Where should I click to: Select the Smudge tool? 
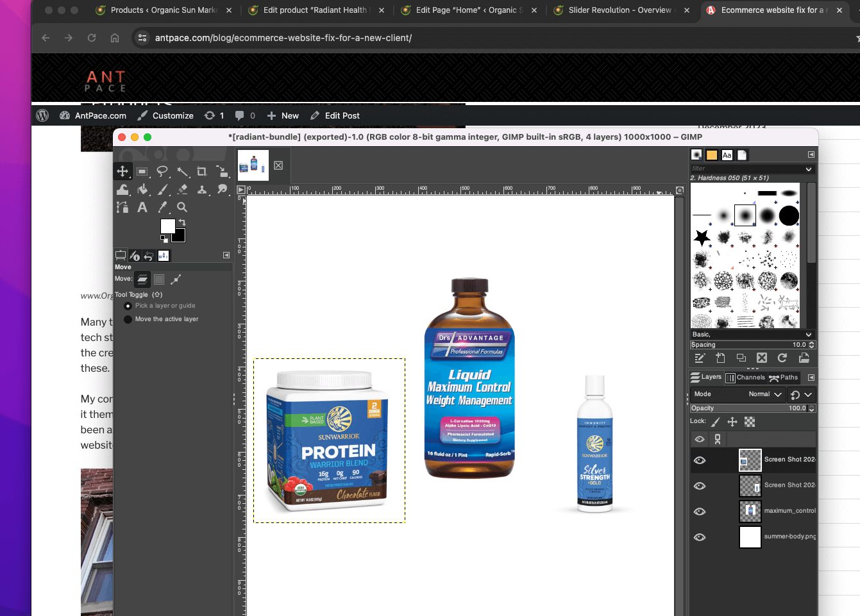pyautogui.click(x=222, y=189)
